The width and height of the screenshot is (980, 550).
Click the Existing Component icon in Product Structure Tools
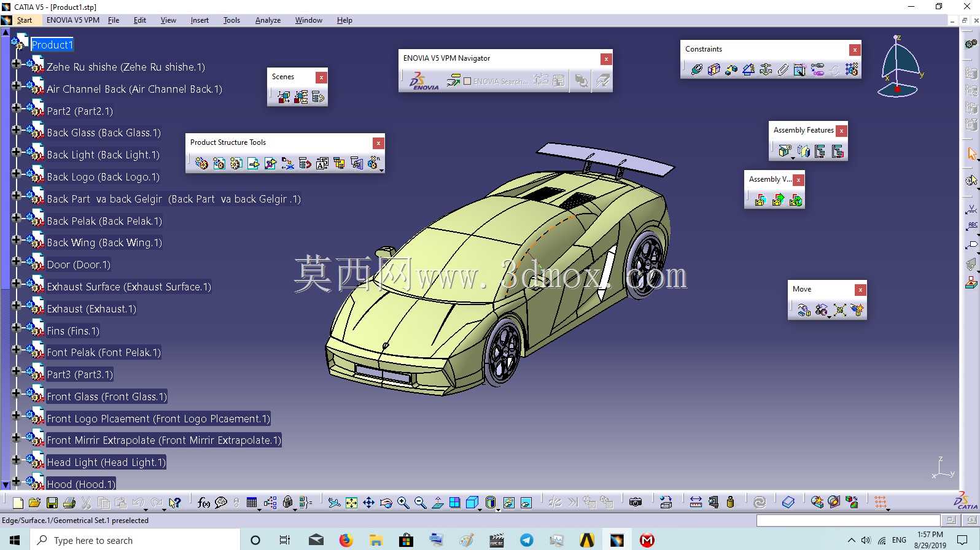pos(253,163)
